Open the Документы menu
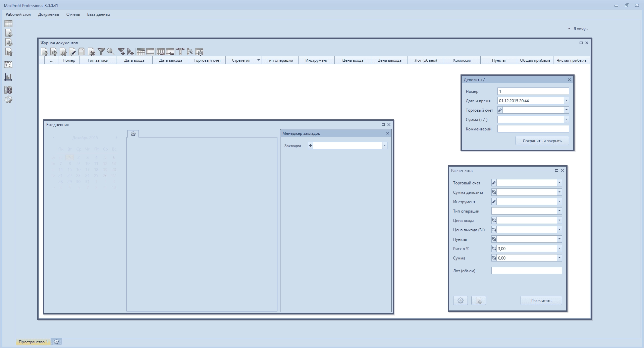 (x=49, y=14)
